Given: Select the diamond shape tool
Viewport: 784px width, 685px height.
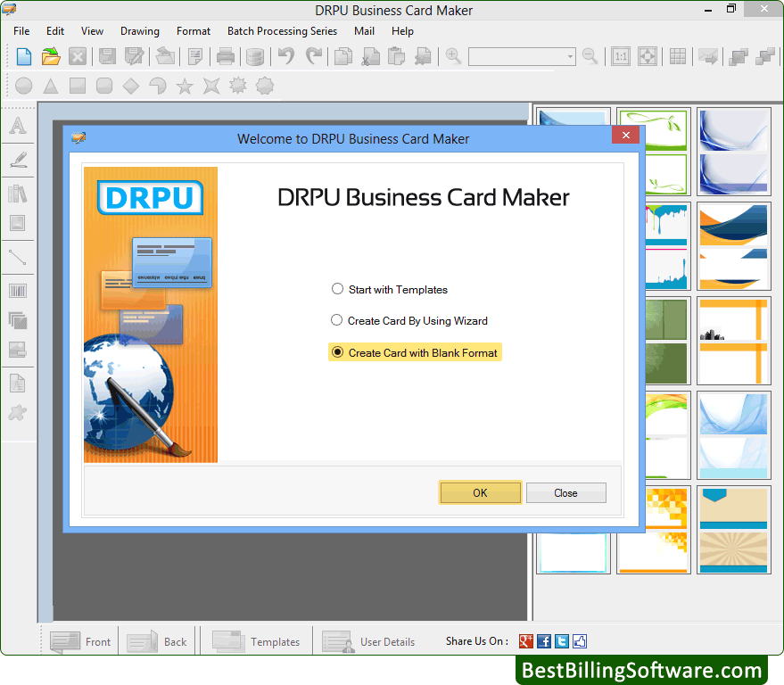Looking at the screenshot, I should (x=131, y=86).
